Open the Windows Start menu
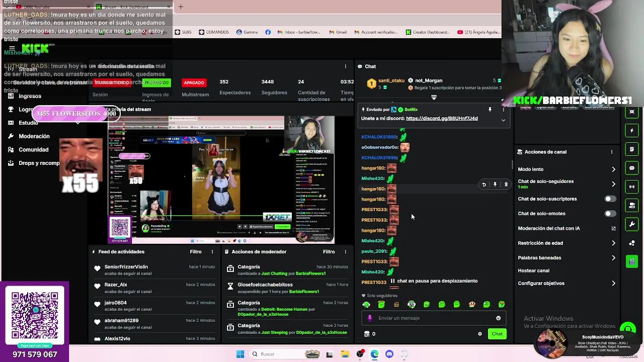Viewport: 644px width, 362px height. pos(240,354)
